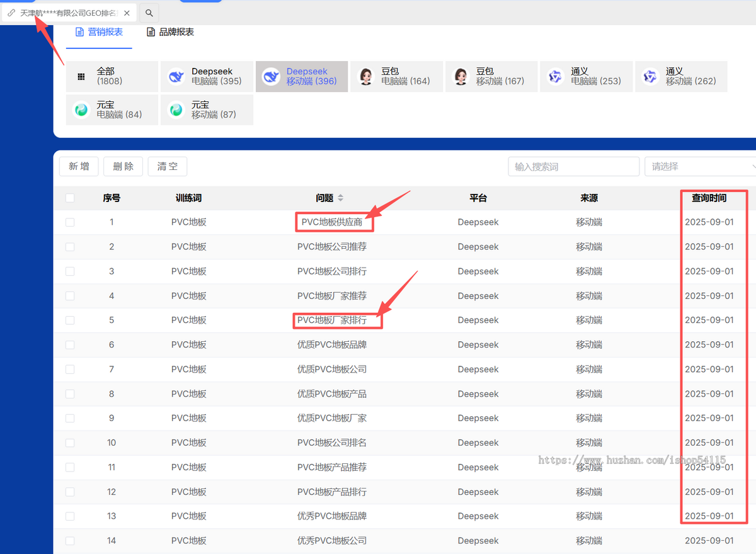Check the checkbox for row 11 PVC地板产品推荐
The width and height of the screenshot is (756, 554).
point(70,467)
